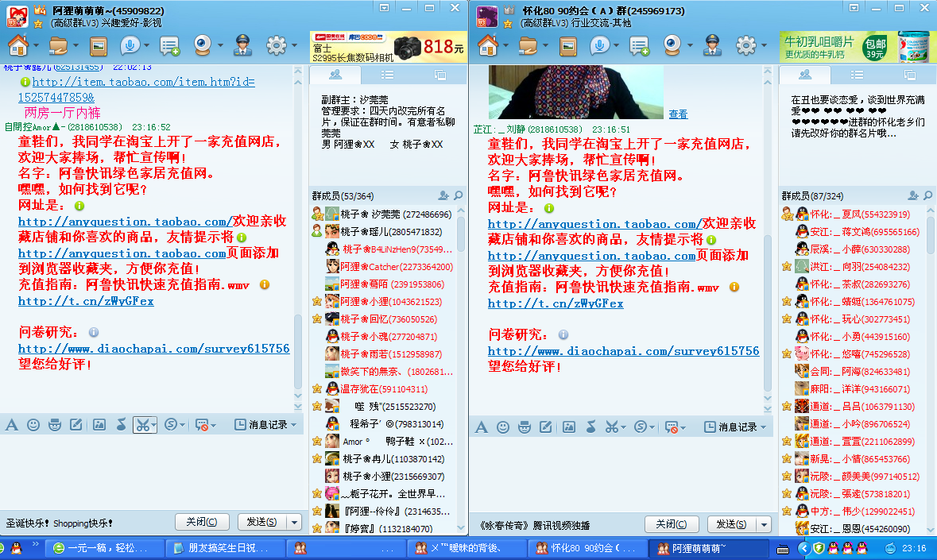Click shared photo thumbnail in right chat
Viewport: 937px width, 560px height.
point(576,92)
